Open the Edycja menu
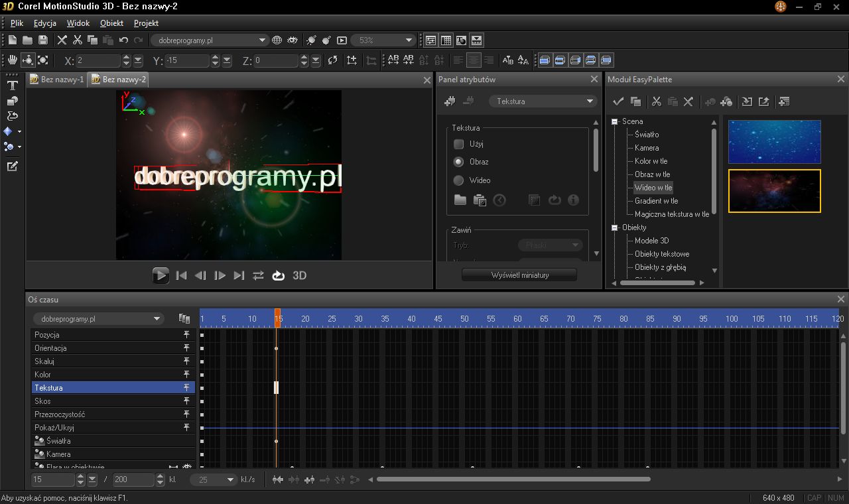 coord(45,23)
